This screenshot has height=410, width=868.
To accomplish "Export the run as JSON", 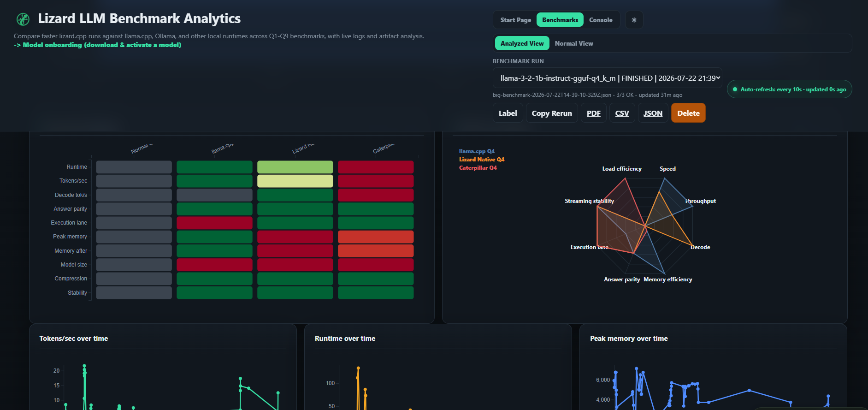I will 653,113.
